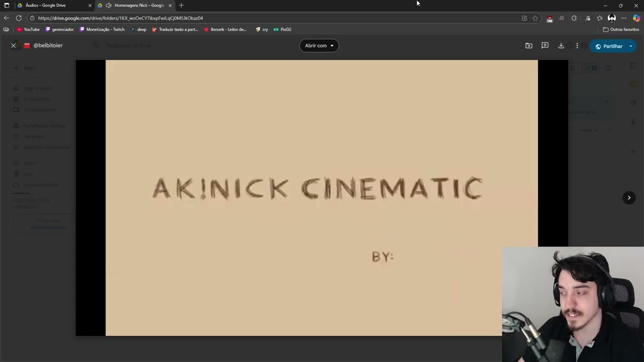Click the AKINICK CINEMATIC video frame
644x362 pixels.
click(x=321, y=198)
